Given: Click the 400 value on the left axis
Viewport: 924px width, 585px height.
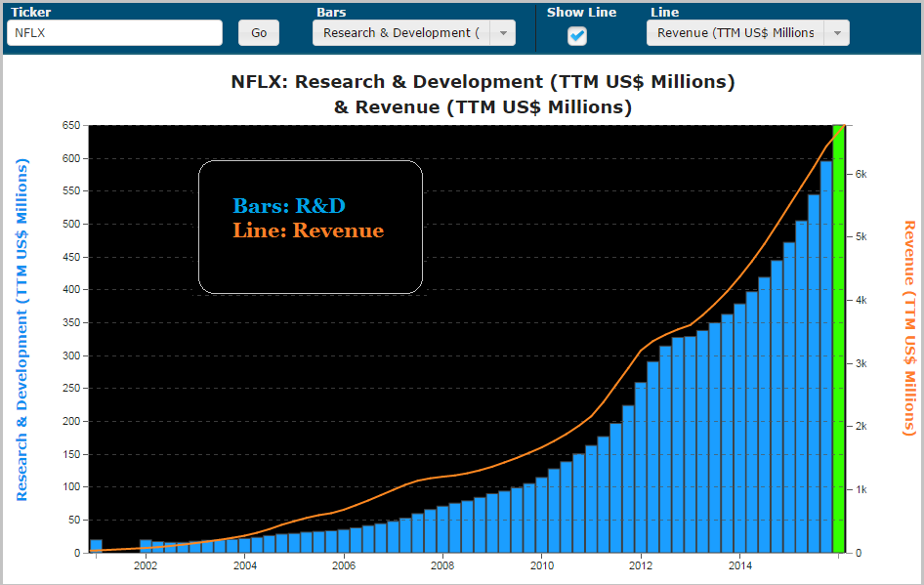Looking at the screenshot, I should coord(70,290).
